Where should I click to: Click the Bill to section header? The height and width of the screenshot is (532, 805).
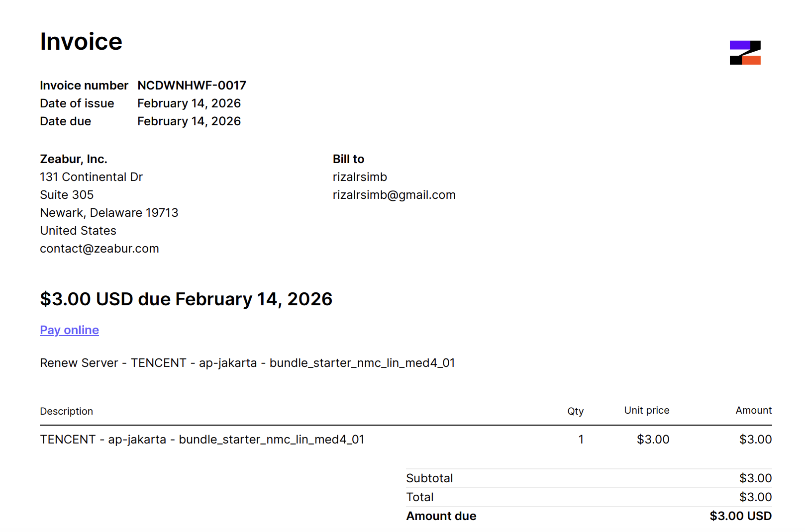(348, 159)
